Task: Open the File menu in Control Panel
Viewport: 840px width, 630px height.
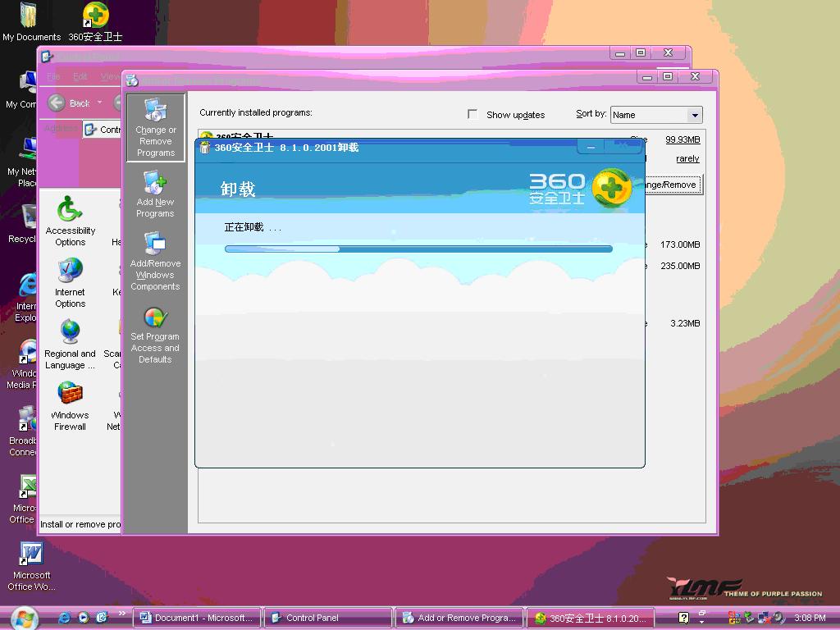Action: 53,76
